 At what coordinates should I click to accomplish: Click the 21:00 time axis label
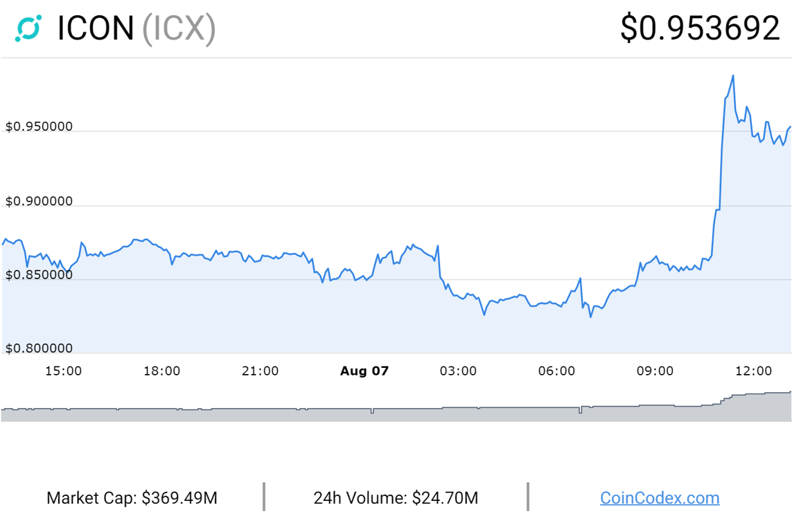pos(260,371)
